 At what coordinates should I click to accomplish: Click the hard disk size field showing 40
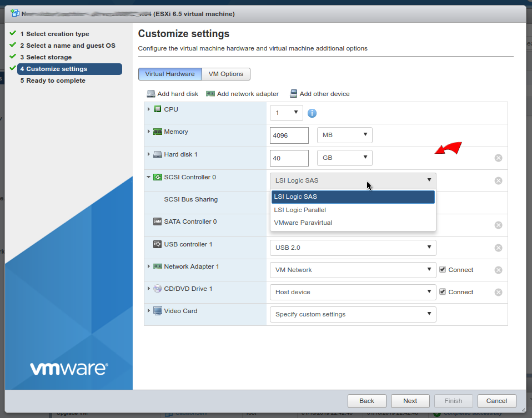point(289,158)
